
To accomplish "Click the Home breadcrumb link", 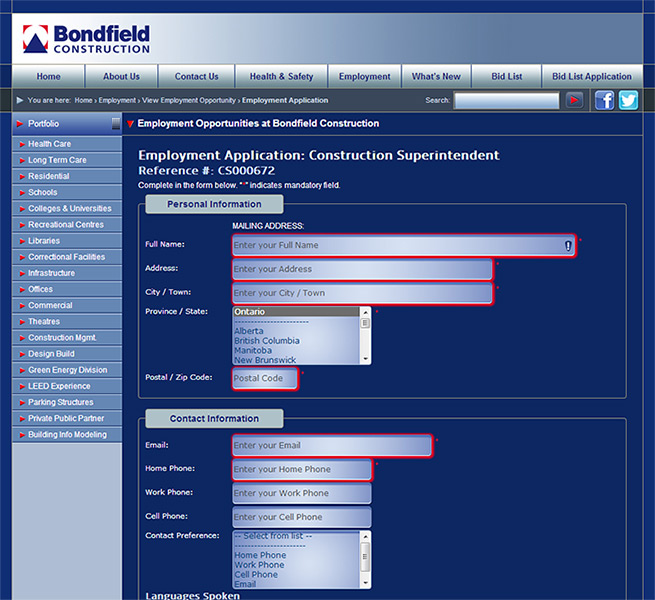I will (x=84, y=100).
